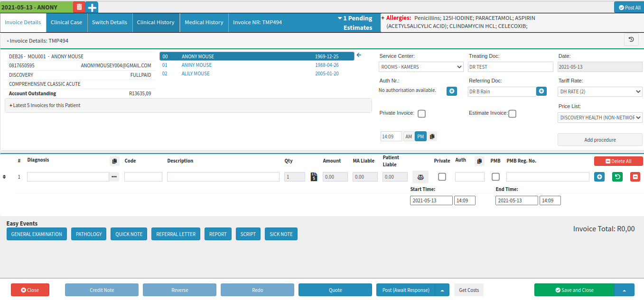Open the Tariff Rate dropdown
The width and height of the screenshot is (644, 300).
click(x=600, y=91)
